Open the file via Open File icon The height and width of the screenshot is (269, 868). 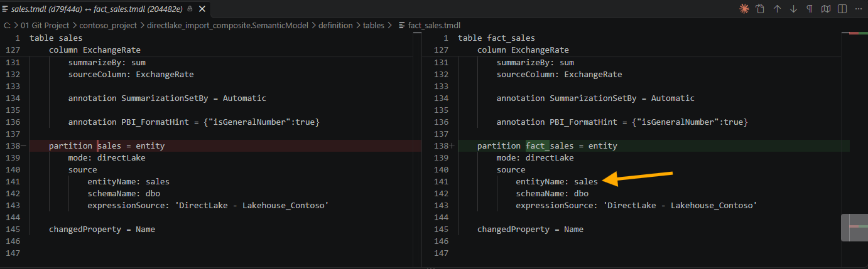point(761,9)
